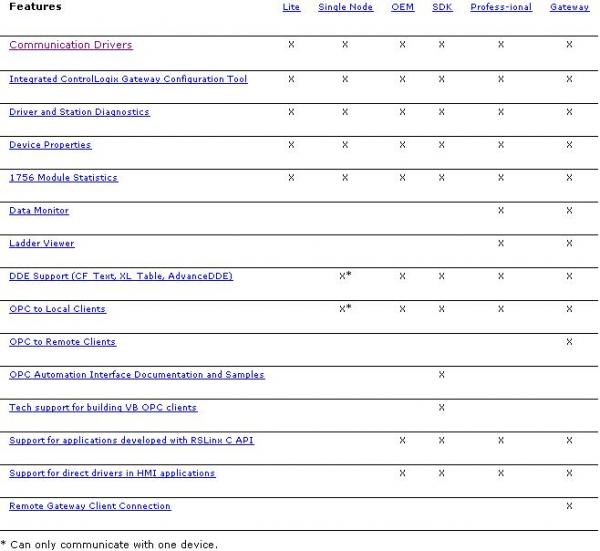Select the Gateway column header link
Viewport: 600px width, 551px height.
(569, 7)
